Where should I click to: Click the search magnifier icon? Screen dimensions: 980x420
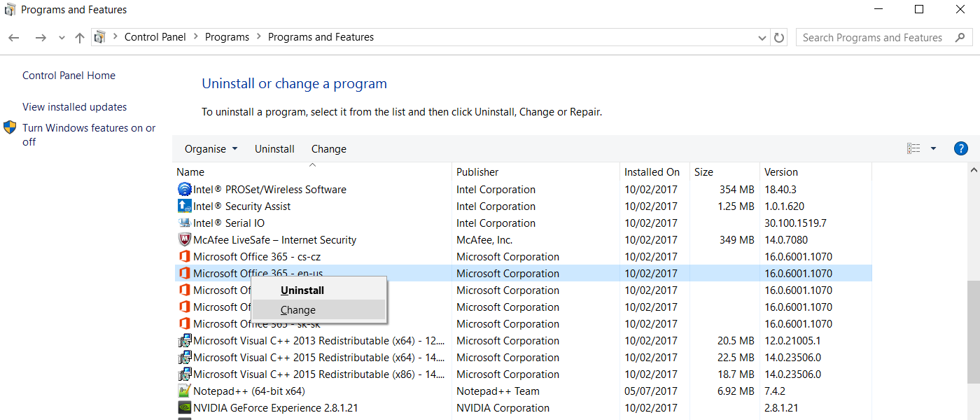[960, 38]
